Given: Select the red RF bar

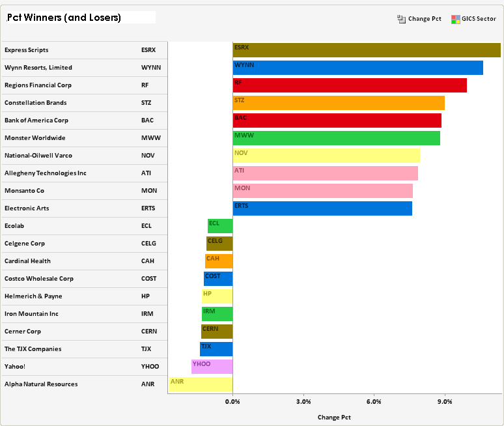Looking at the screenshot, I should coord(350,85).
